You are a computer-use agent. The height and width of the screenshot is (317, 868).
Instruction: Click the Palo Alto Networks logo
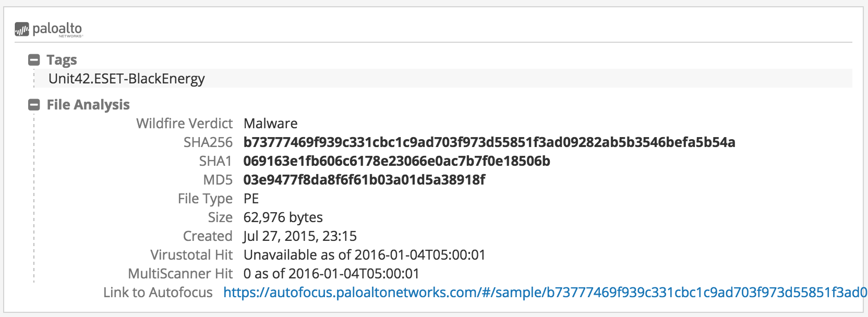49,29
